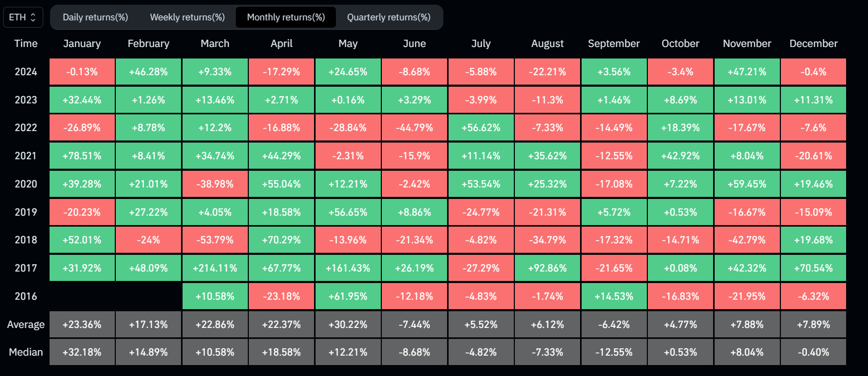Click the +214.11% March 2017 cell
Image resolution: width=868 pixels, height=376 pixels.
pyautogui.click(x=215, y=268)
